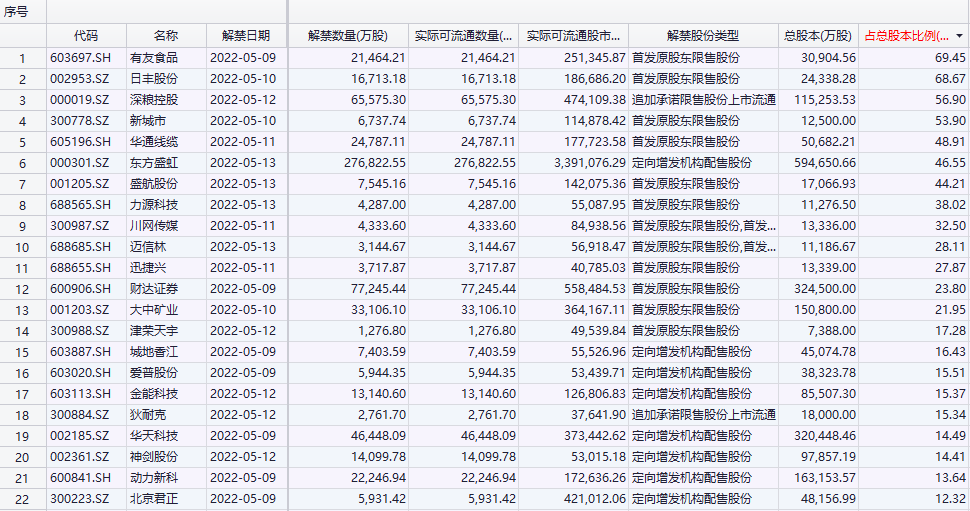Sort by the 解禁数量(万股) column header
The width and height of the screenshot is (970, 511).
tap(348, 36)
